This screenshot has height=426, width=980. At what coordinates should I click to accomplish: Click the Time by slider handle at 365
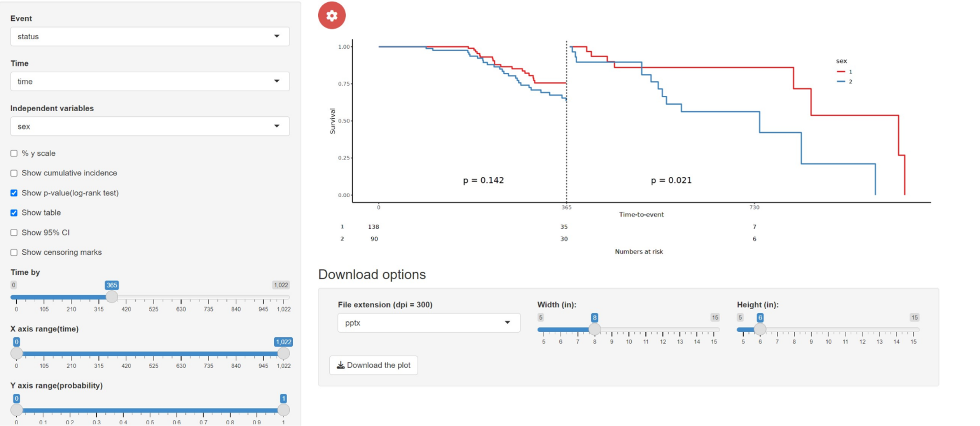coord(112,297)
